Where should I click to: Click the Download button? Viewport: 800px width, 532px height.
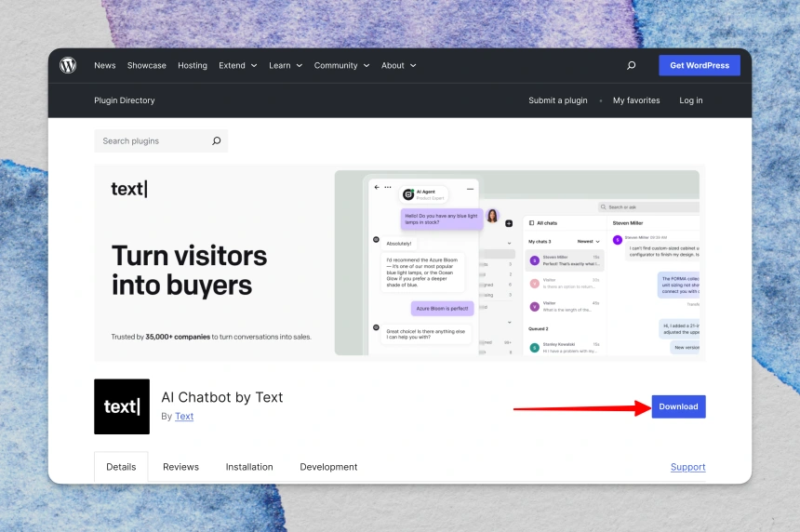[678, 406]
